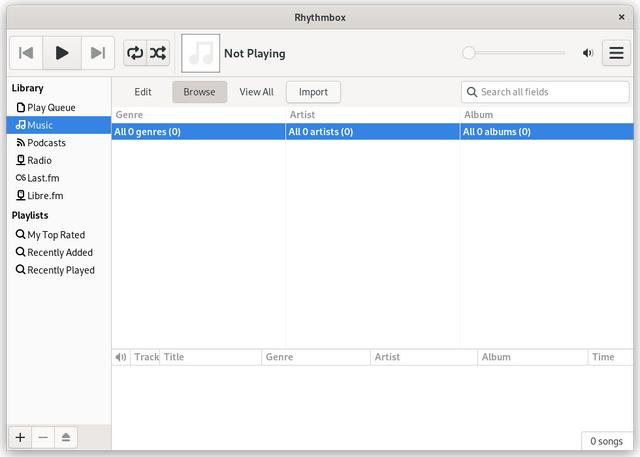
Task: Click View All
Action: (256, 92)
